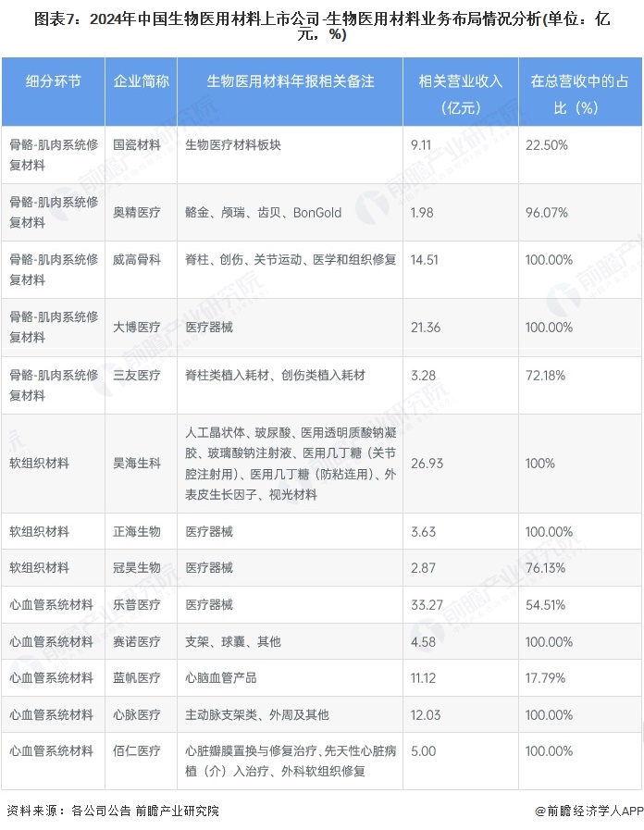
Task: Click the @前瞻经济学人APP credit
Action: pyautogui.click(x=589, y=811)
